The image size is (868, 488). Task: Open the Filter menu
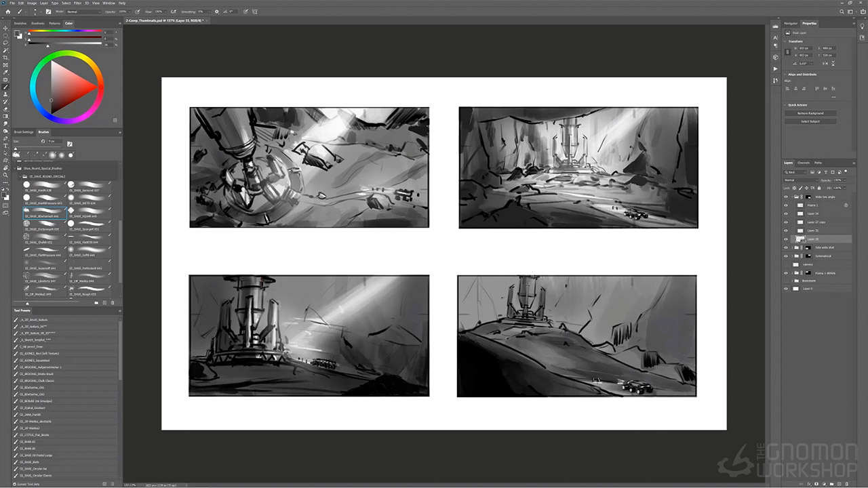77,3
